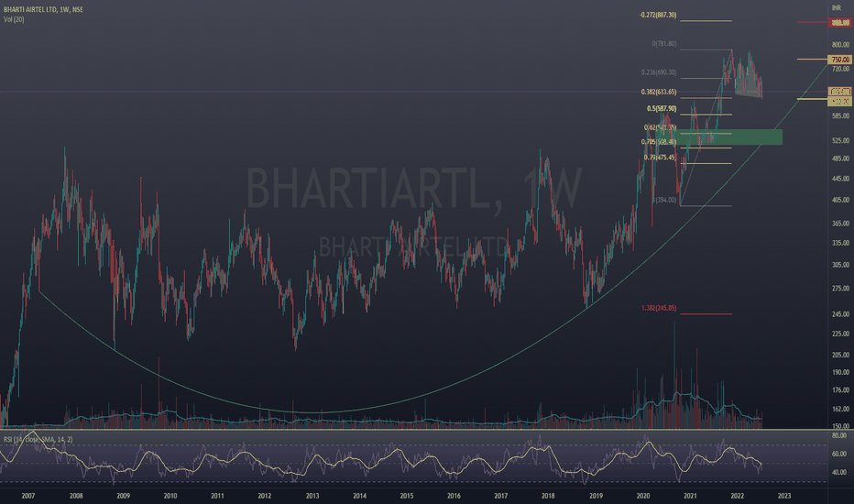Click Fibonacci label -0.272(887.30)
854x504 pixels.
pyautogui.click(x=658, y=15)
